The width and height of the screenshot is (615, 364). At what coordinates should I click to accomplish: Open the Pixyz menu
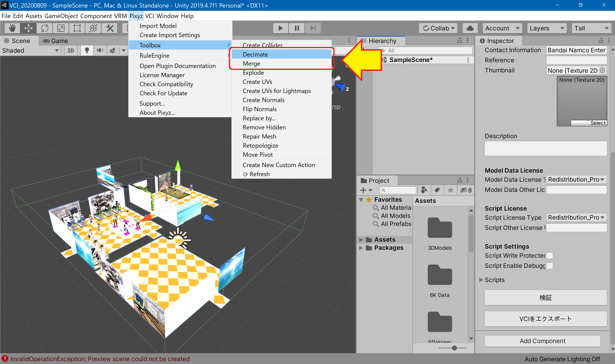click(136, 16)
